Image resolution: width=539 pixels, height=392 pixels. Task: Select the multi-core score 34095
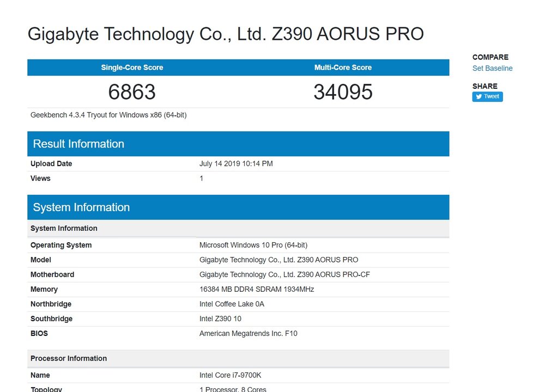pyautogui.click(x=343, y=92)
